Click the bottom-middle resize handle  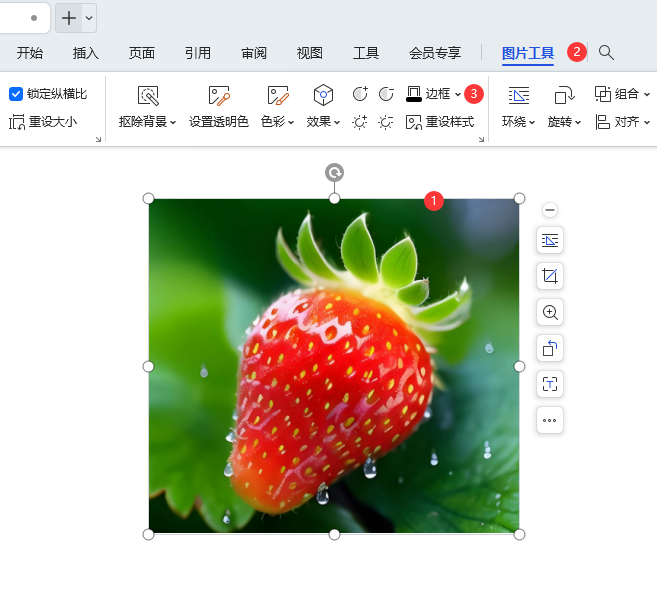coord(334,534)
